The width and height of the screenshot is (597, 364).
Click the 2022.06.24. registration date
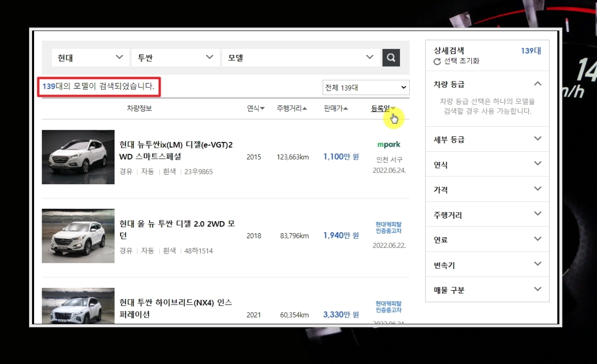pyautogui.click(x=389, y=170)
